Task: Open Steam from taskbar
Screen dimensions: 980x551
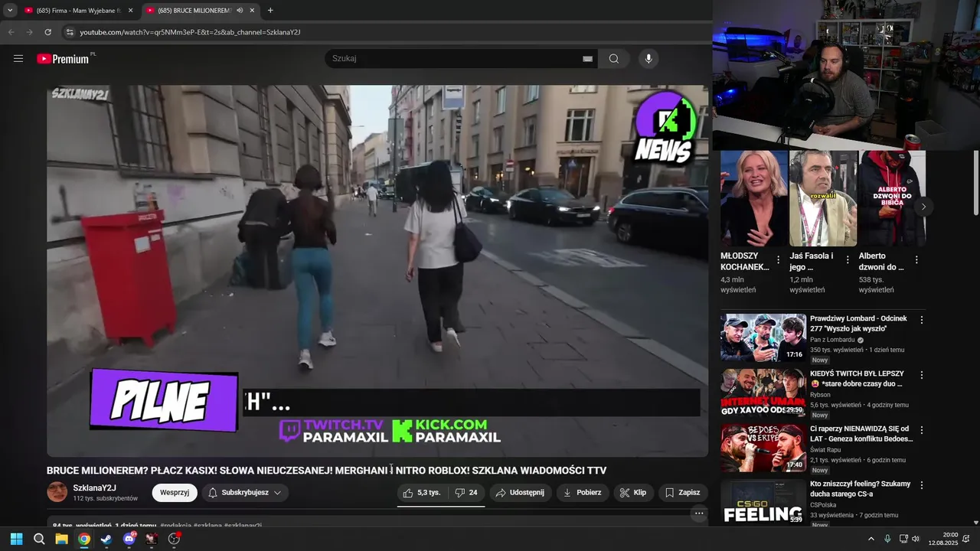Action: [106, 539]
